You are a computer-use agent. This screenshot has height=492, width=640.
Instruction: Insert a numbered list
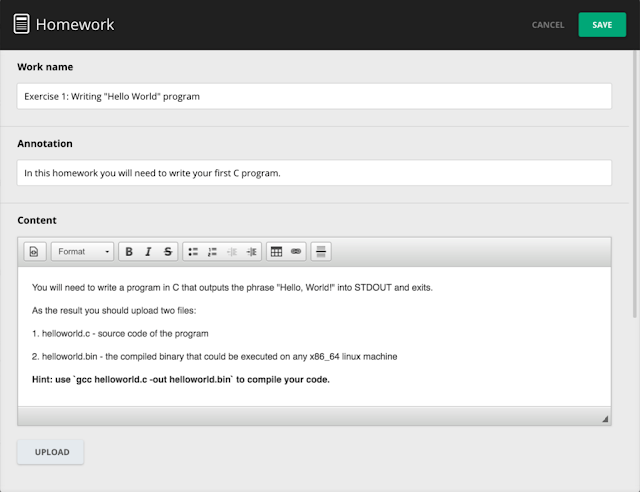212,252
